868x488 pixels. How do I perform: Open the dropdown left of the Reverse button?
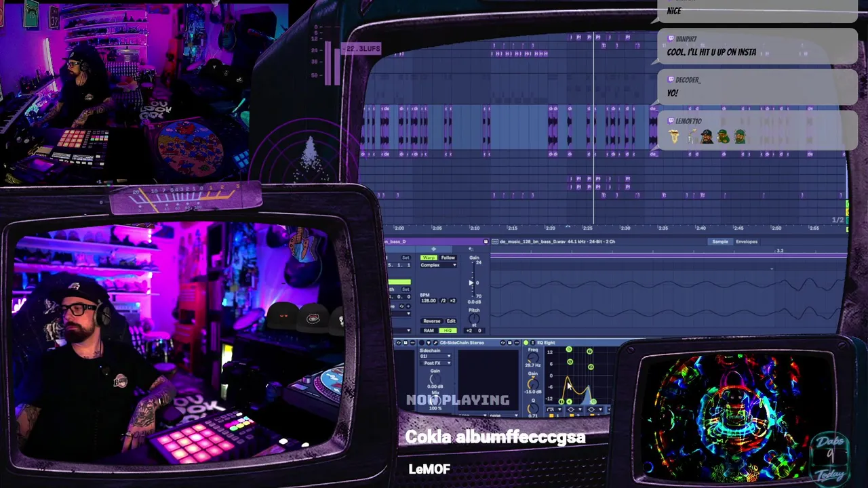pos(400,314)
